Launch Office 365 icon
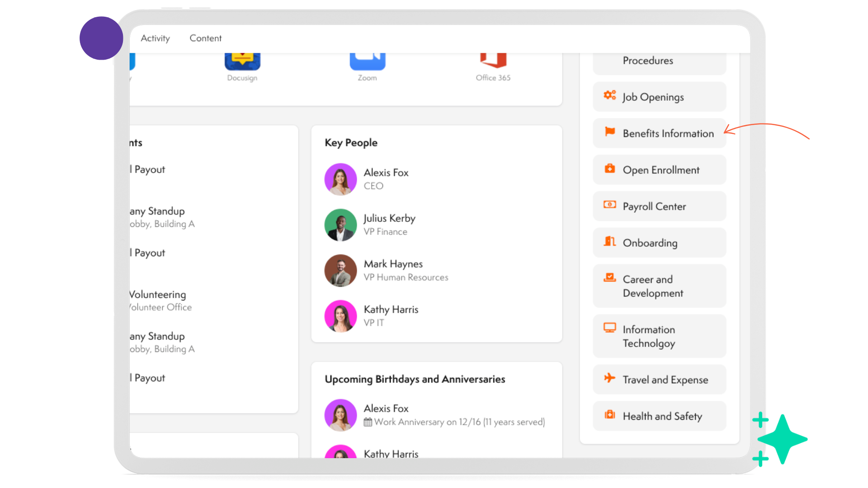868x488 pixels. pos(493,61)
